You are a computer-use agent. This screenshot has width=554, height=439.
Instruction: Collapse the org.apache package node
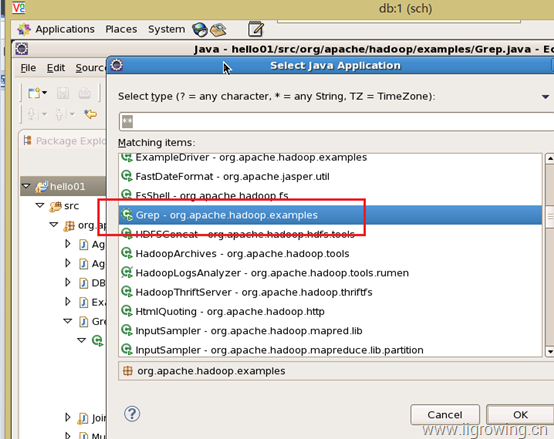(x=54, y=225)
